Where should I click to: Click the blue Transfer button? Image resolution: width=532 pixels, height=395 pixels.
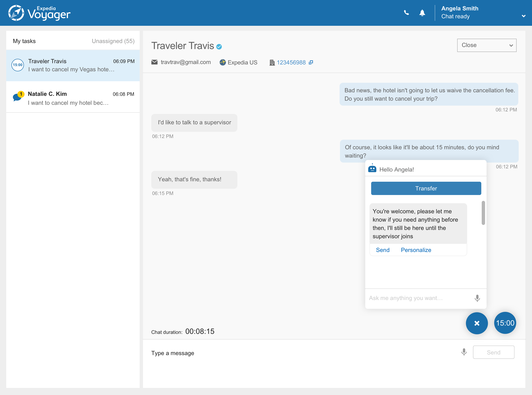426,188
